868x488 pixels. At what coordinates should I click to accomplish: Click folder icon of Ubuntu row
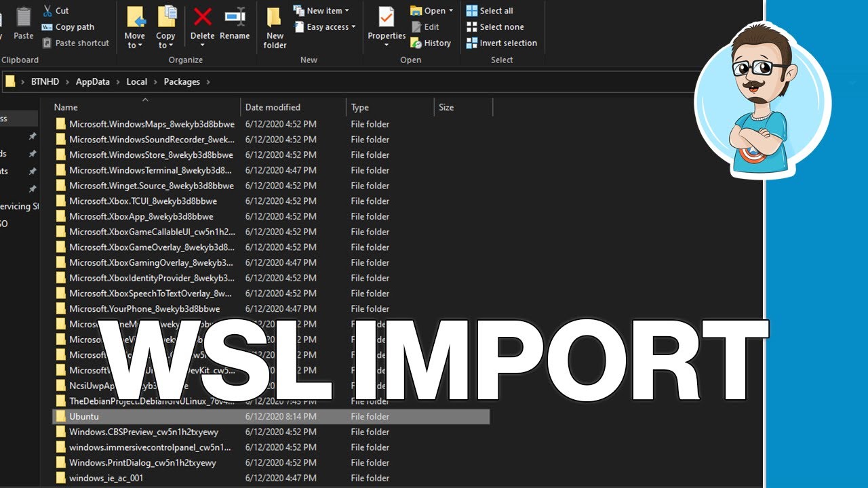[60, 417]
